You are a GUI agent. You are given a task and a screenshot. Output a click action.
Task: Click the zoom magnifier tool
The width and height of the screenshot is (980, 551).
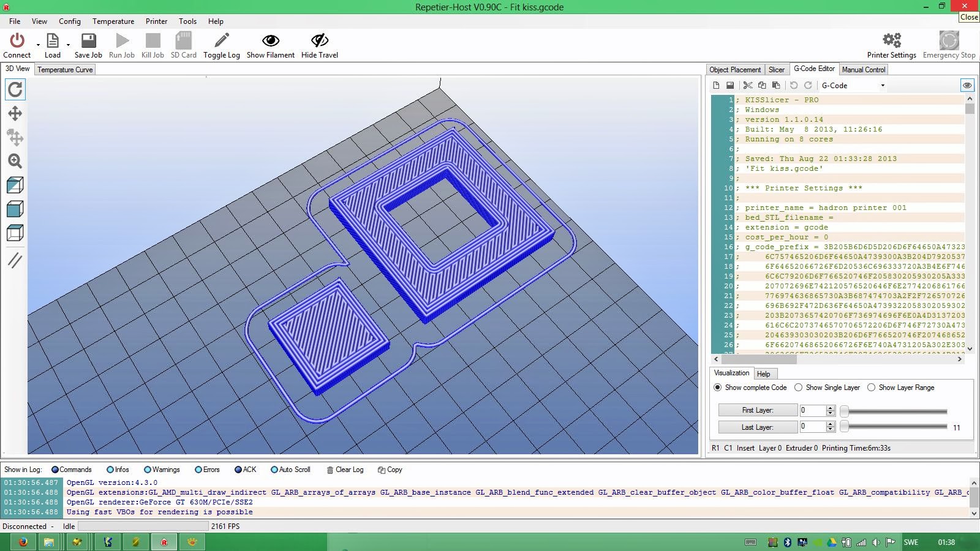(15, 161)
